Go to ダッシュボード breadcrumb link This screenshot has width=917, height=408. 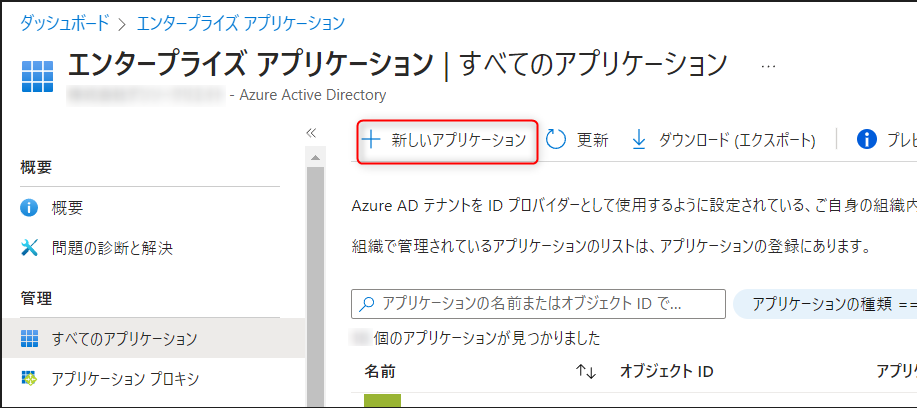click(64, 21)
